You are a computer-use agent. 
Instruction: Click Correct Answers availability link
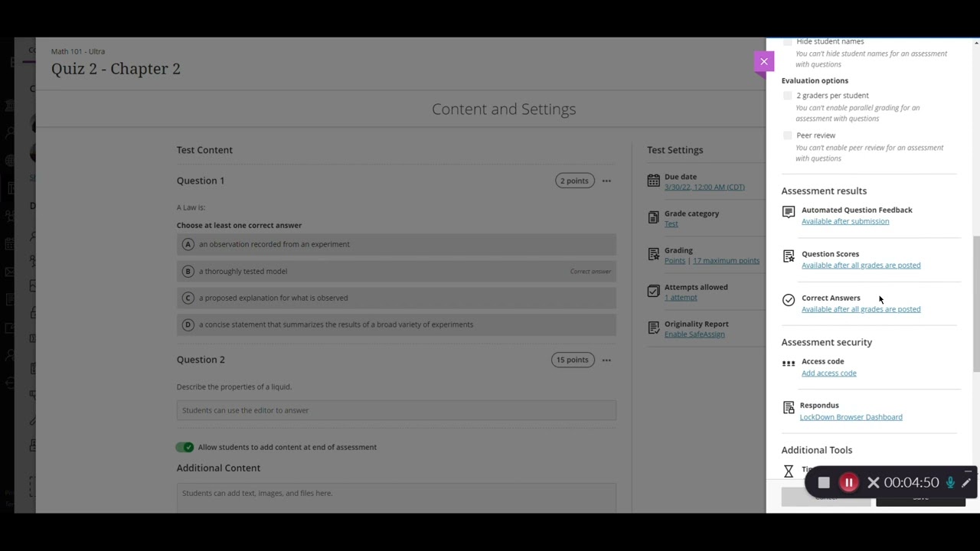tap(861, 309)
